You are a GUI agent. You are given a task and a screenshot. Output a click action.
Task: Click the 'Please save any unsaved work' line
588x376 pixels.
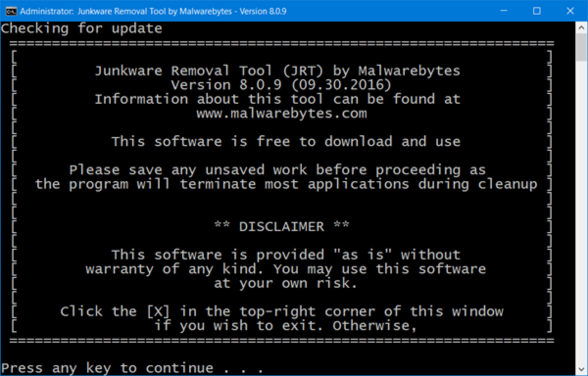point(277,170)
